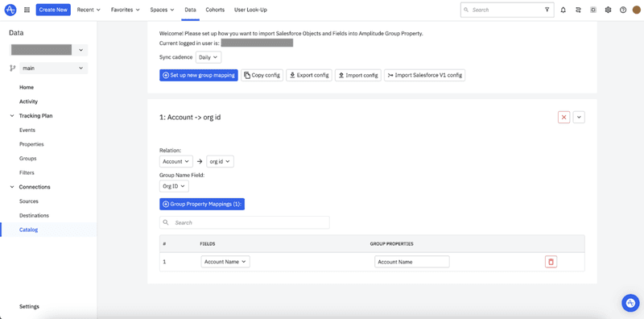Open the org id relation dropdown
Image resolution: width=644 pixels, height=319 pixels.
[220, 162]
